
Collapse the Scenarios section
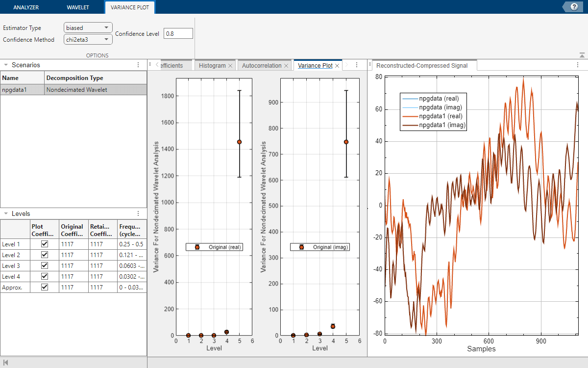[5, 65]
